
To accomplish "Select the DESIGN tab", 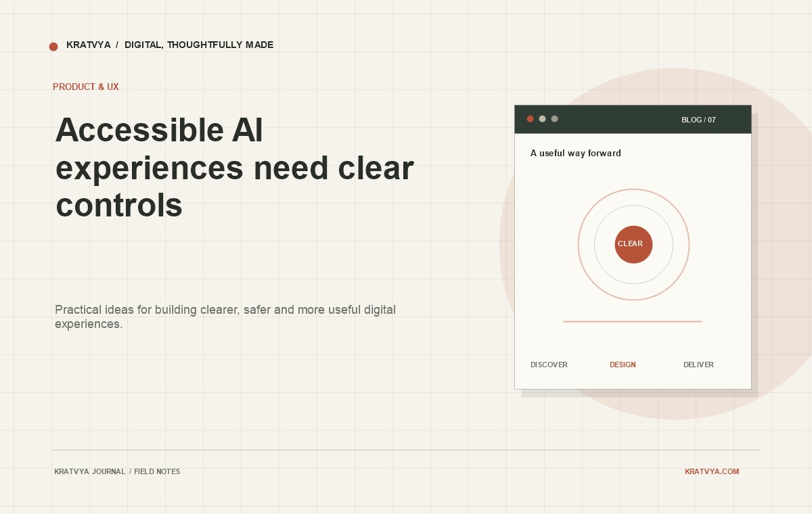I will point(623,365).
